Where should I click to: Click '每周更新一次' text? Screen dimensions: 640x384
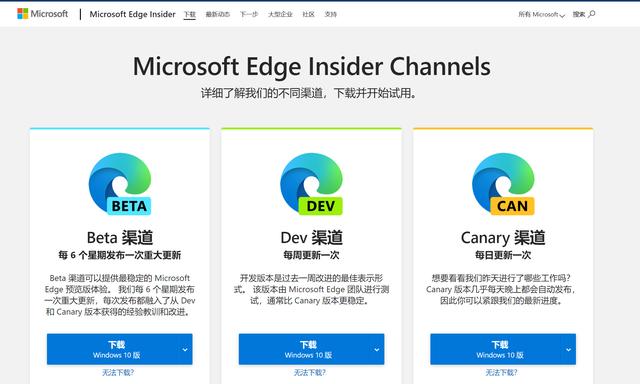(311, 255)
